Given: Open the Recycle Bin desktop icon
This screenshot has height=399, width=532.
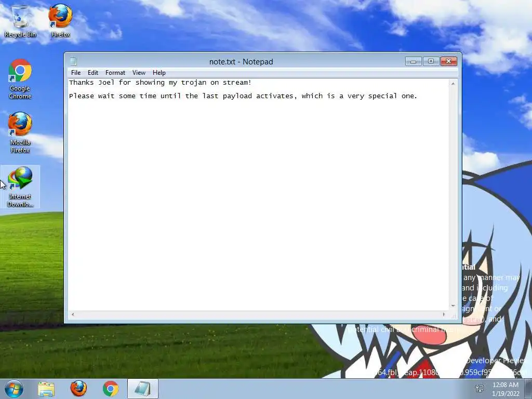Looking at the screenshot, I should coord(20,21).
